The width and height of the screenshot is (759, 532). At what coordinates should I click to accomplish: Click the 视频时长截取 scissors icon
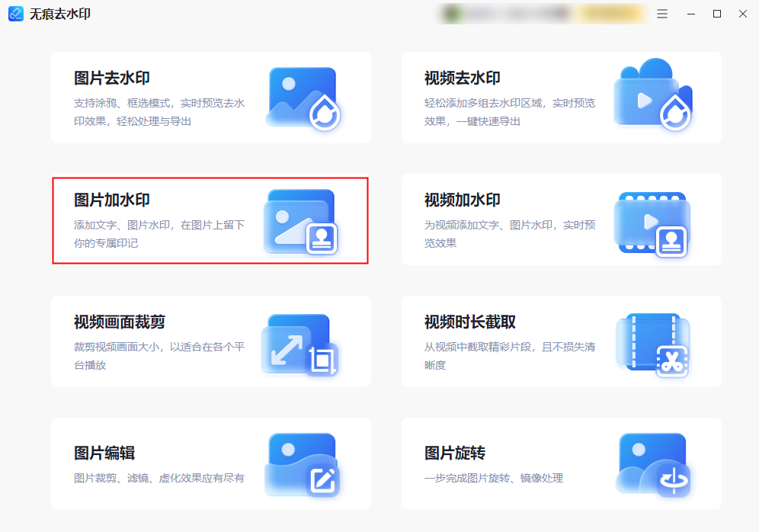point(652,345)
